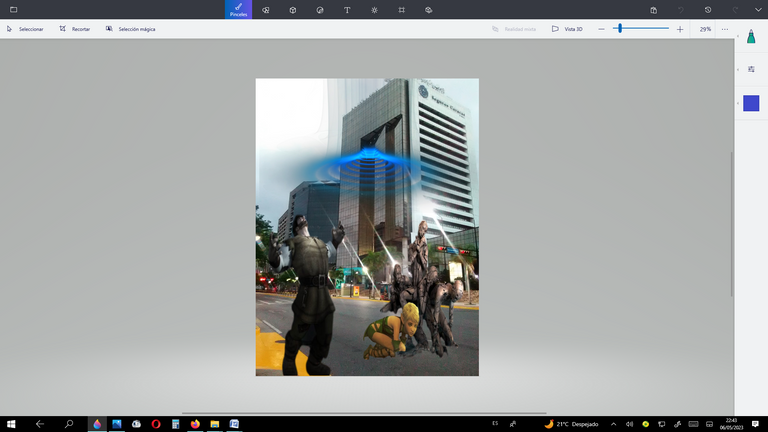Open the notifications action center
Screen dimensions: 768x432
[x=755, y=424]
